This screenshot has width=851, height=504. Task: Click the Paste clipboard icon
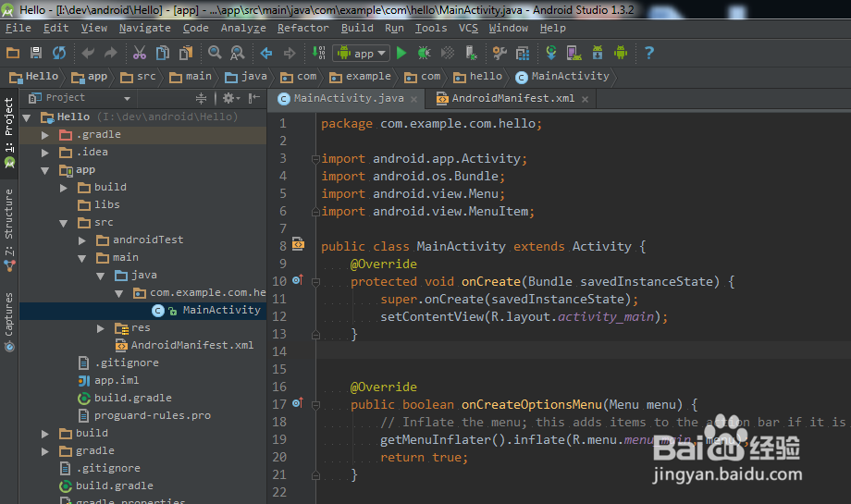click(x=186, y=53)
